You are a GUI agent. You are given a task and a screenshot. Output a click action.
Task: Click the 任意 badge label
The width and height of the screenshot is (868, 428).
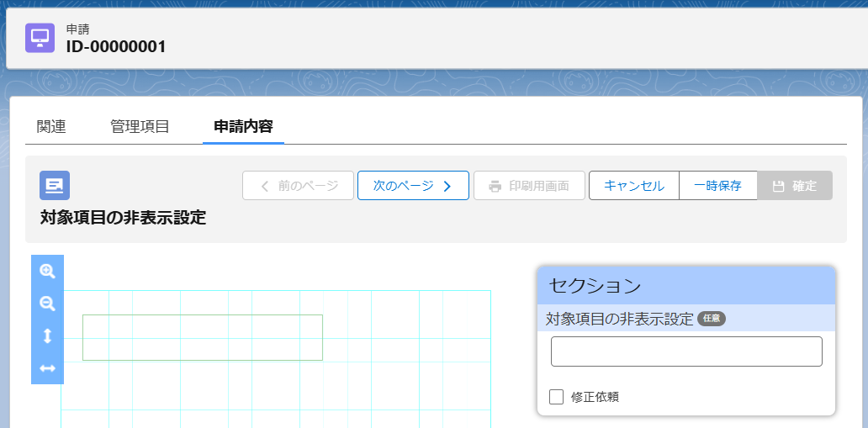coord(712,319)
